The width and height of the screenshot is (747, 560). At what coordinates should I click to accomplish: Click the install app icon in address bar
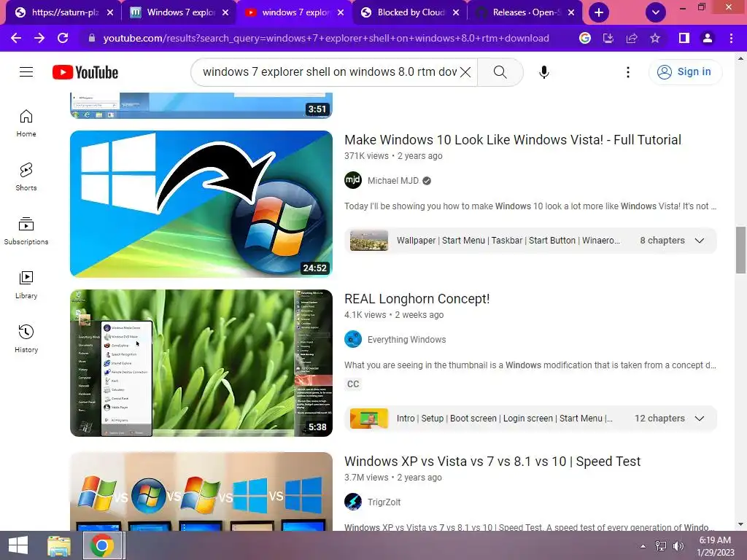608,38
